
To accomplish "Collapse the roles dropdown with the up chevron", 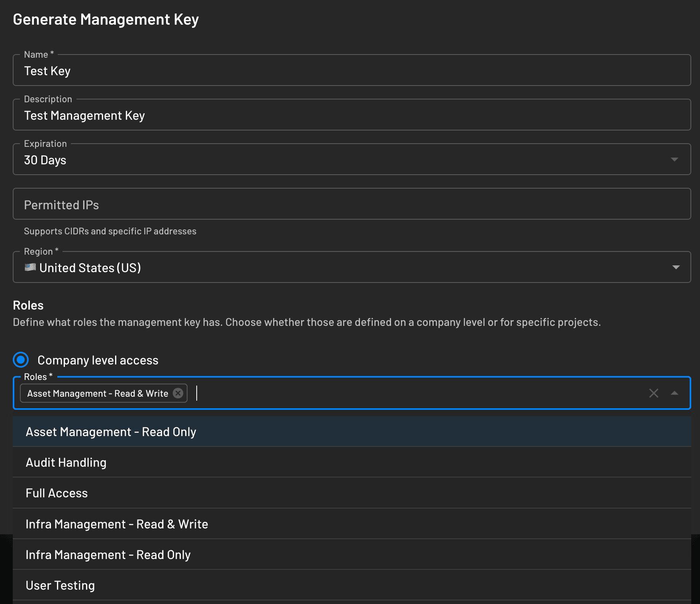I will point(675,393).
